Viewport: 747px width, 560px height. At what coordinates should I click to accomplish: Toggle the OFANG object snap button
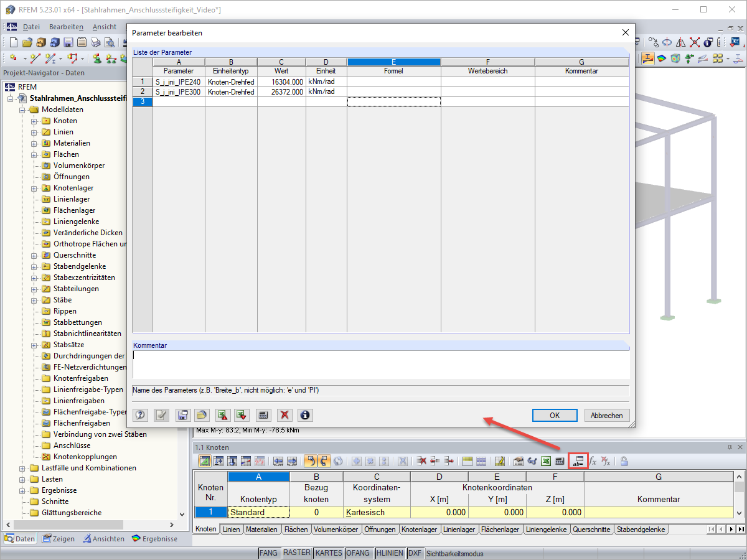pyautogui.click(x=358, y=553)
